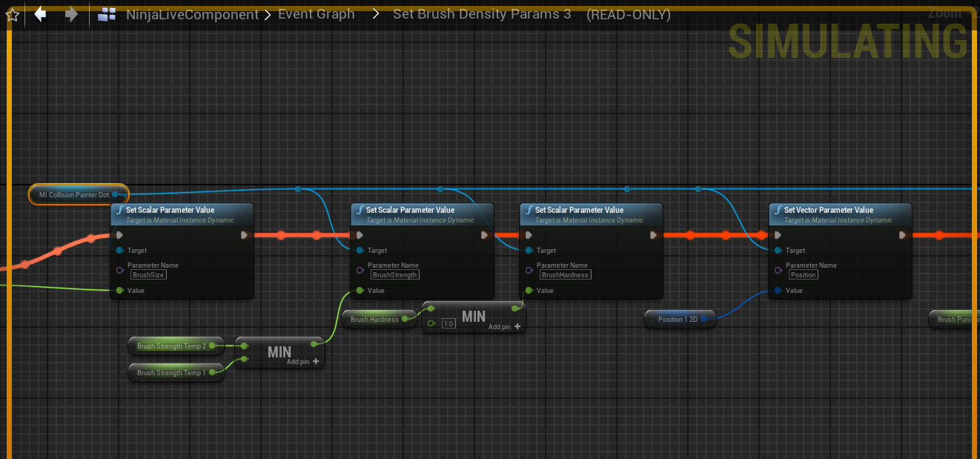
Task: Click Add pin on Brush Strength MIN node
Action: pos(303,362)
